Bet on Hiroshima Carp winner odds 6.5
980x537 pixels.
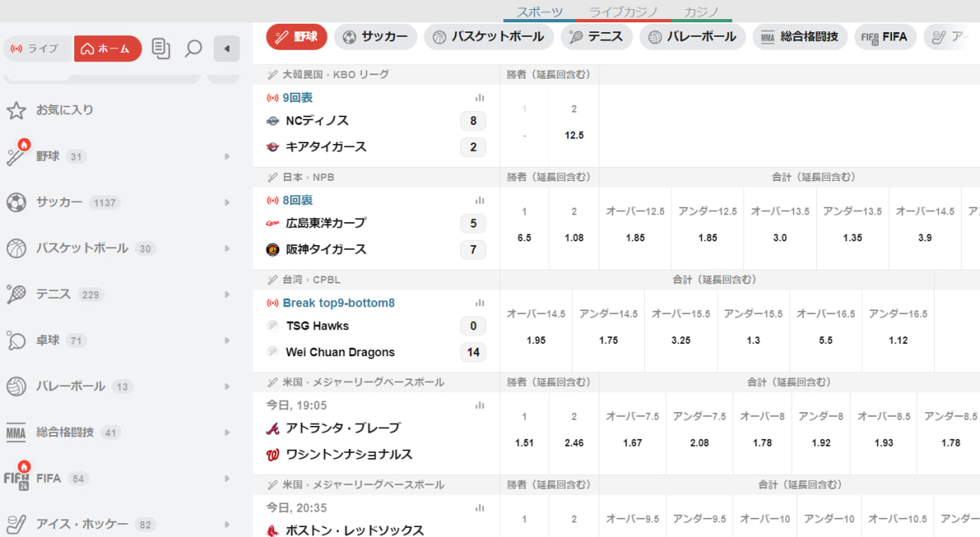(524, 228)
